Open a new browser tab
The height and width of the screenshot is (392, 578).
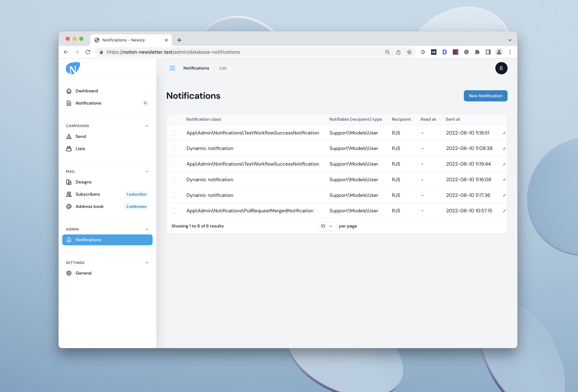pyautogui.click(x=179, y=40)
